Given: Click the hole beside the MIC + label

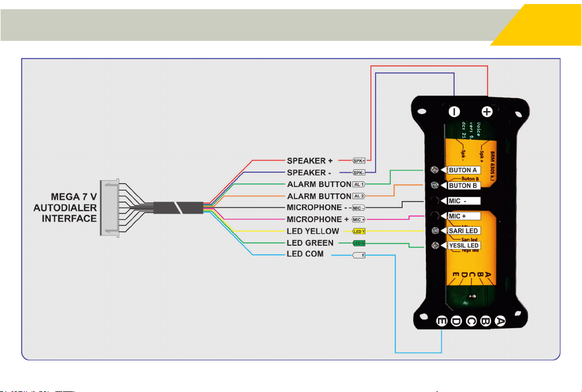Looking at the screenshot, I should click(434, 215).
